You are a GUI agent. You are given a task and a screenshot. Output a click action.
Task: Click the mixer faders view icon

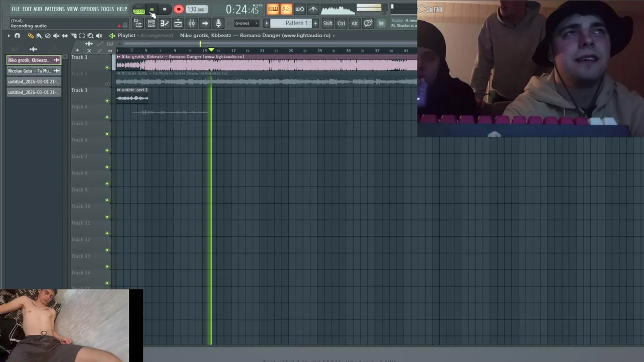click(x=192, y=24)
